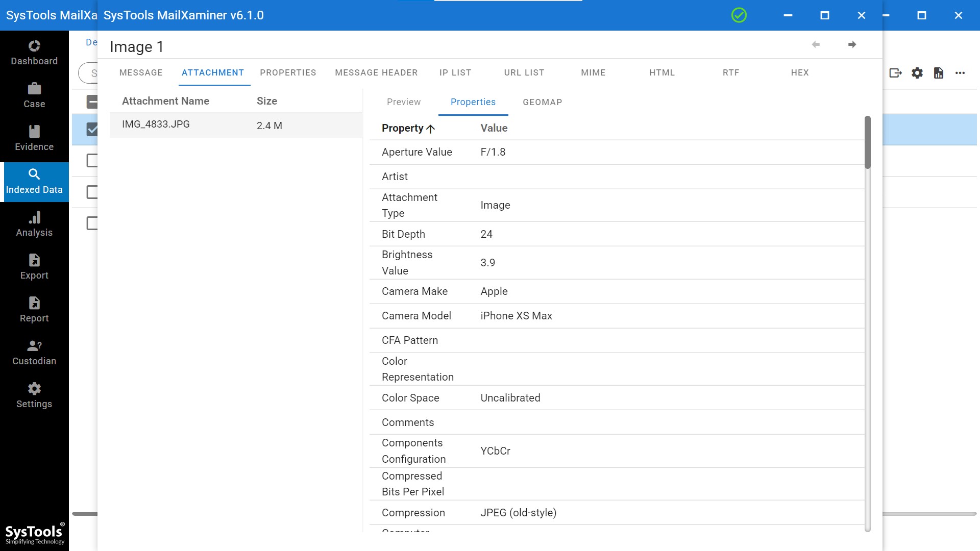Maximize the Image 1 dialog window
980x551 pixels.
pyautogui.click(x=825, y=15)
